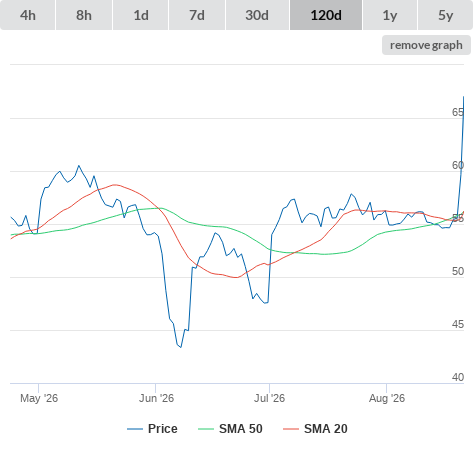
Task: Click the price spike peak above 65
Action: tap(463, 97)
